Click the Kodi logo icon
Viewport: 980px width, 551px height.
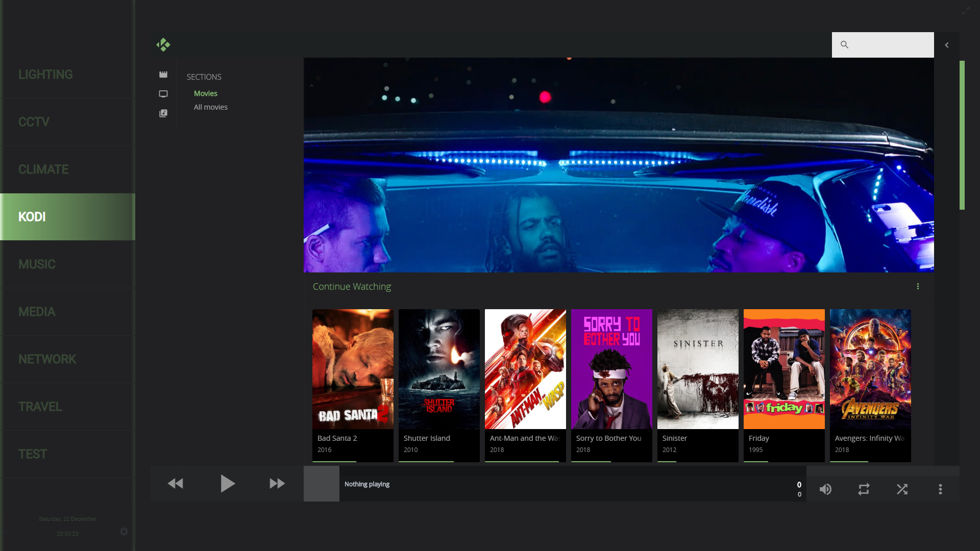163,45
